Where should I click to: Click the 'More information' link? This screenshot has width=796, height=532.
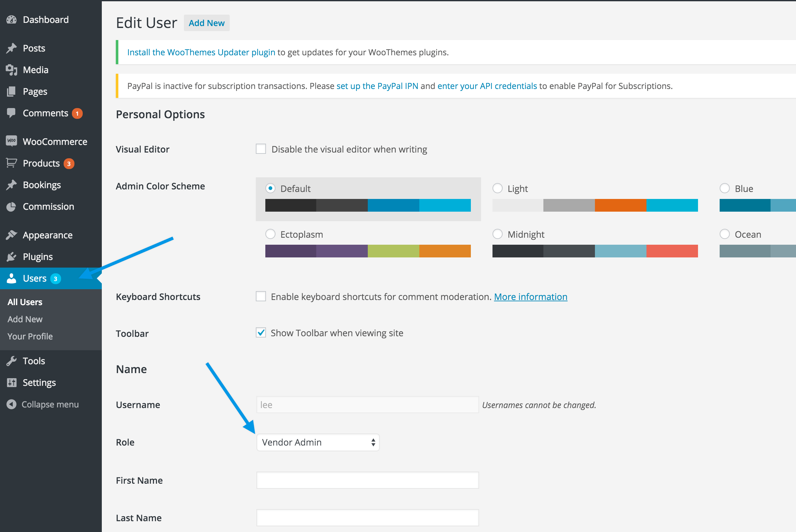pos(530,296)
